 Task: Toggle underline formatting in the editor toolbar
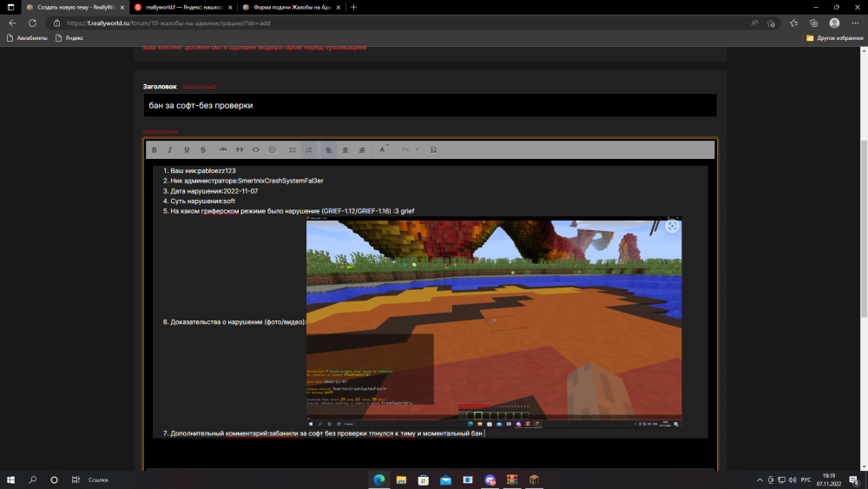pos(187,149)
